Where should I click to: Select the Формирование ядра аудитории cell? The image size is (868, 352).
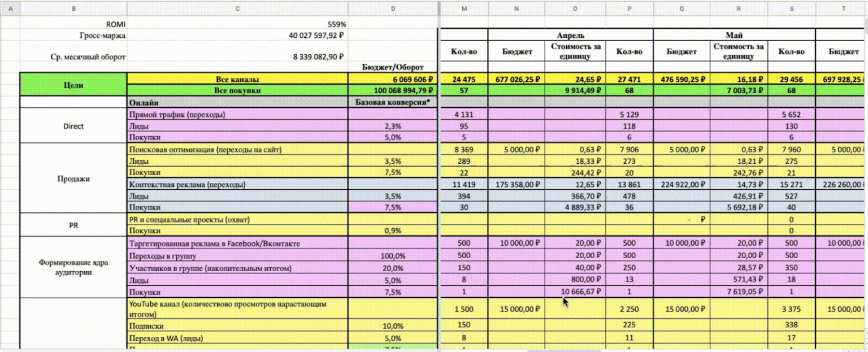point(73,267)
